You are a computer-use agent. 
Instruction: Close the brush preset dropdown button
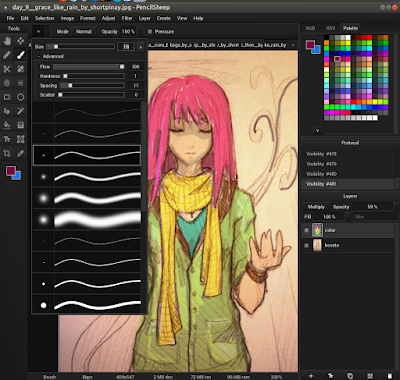click(38, 32)
